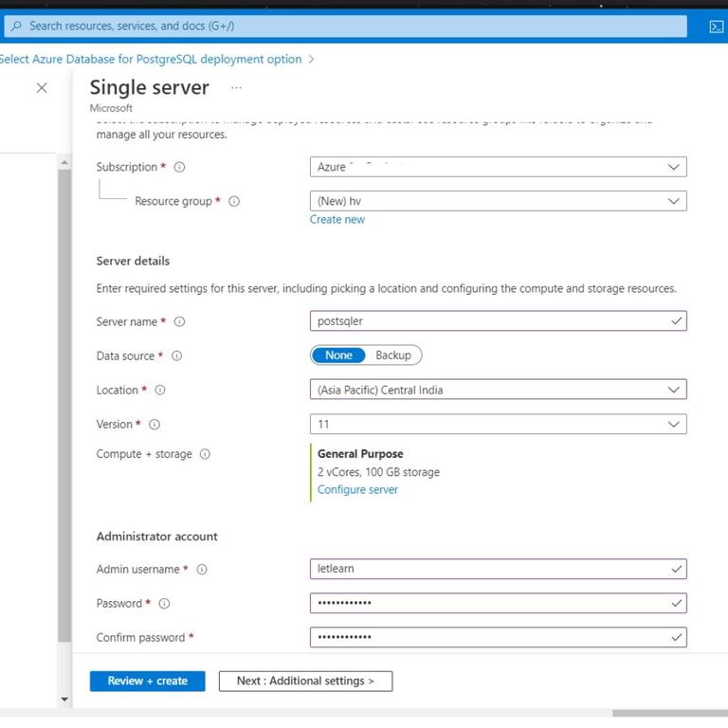Show info tooltip for Version

point(155,425)
